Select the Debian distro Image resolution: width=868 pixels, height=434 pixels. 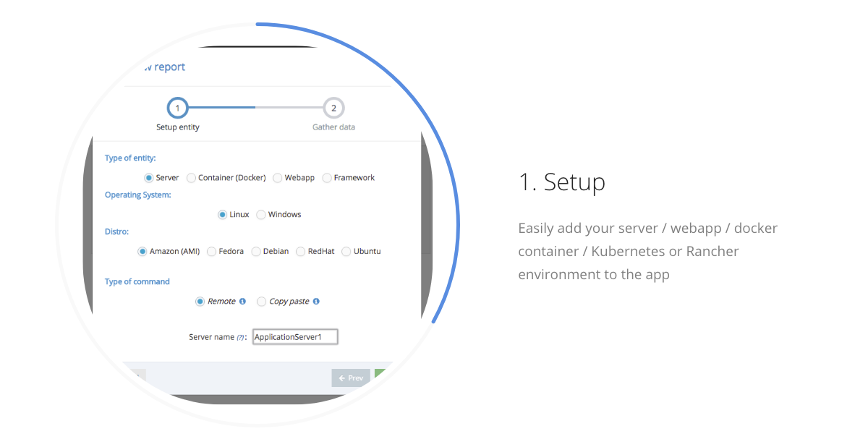[255, 251]
